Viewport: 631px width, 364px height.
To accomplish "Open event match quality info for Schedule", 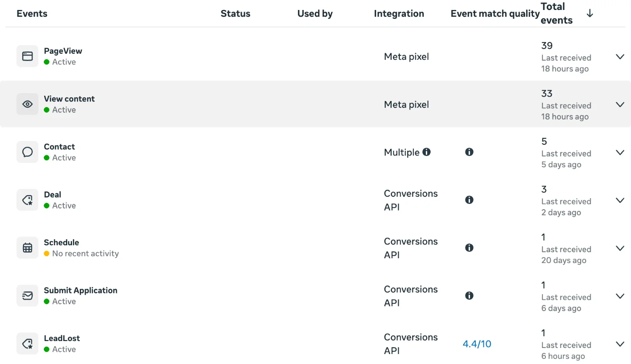I will pos(469,248).
